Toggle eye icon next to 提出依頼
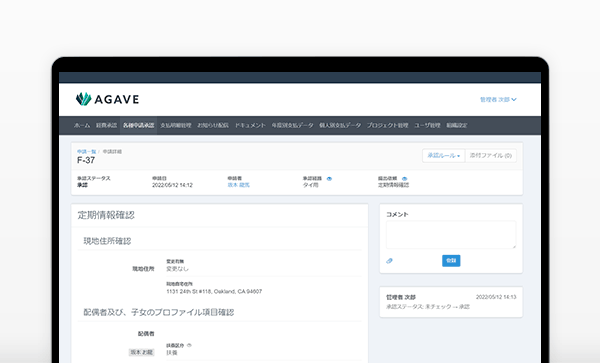The width and height of the screenshot is (600, 363). (x=404, y=179)
